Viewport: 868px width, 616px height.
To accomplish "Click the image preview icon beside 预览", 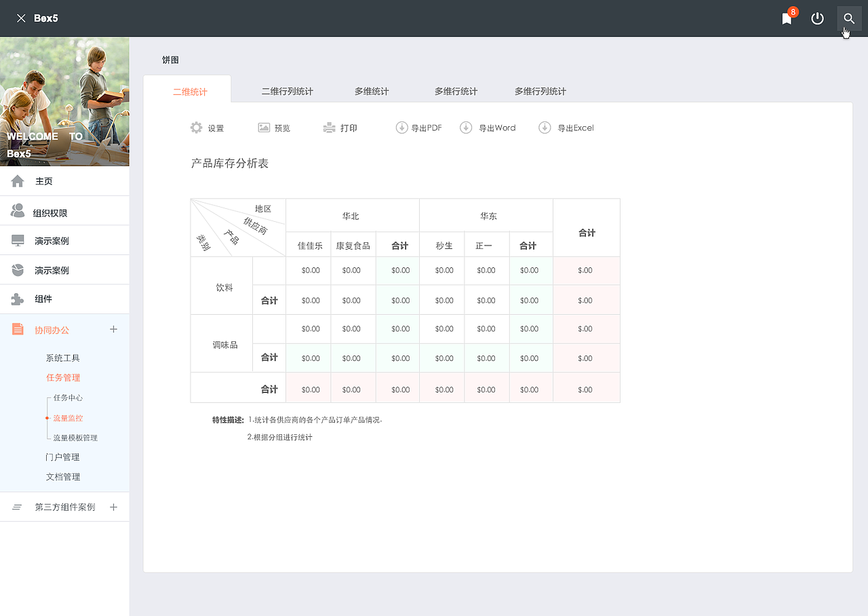I will pos(264,128).
